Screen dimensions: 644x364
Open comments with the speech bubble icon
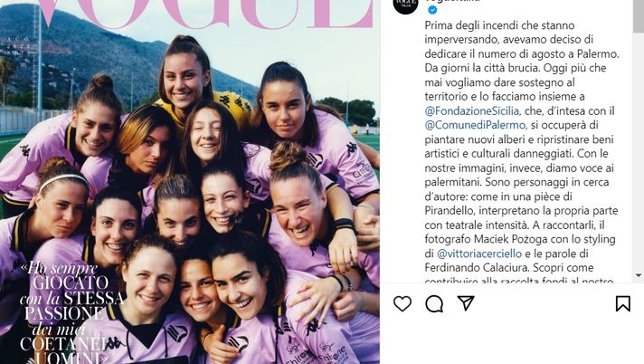[434, 304]
